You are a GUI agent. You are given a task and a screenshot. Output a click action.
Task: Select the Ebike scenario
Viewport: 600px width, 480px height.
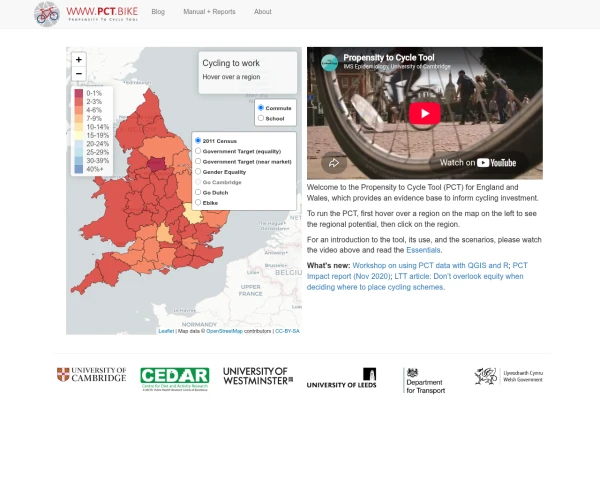[x=198, y=202]
